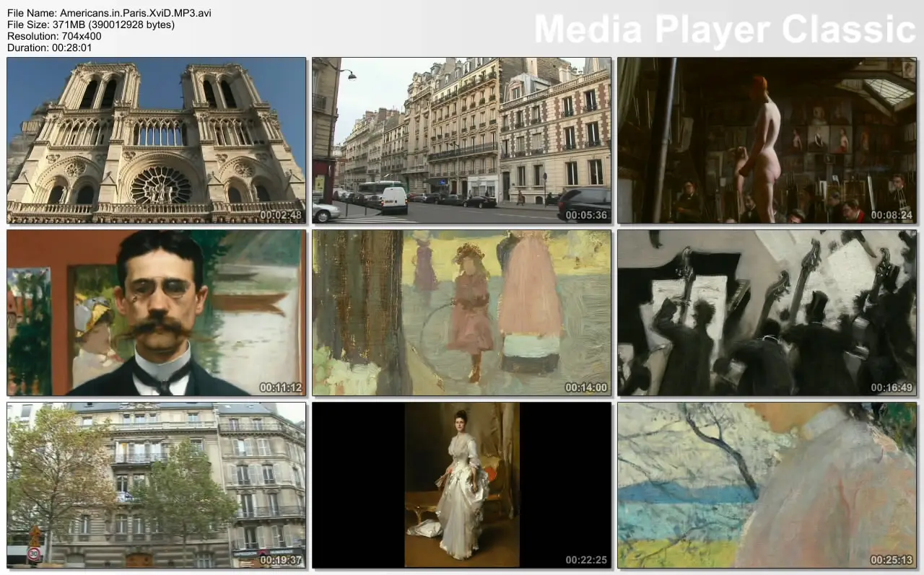This screenshot has height=575, width=924.
Task: Click the 00:05:36 timestamp label
Action: tap(586, 215)
